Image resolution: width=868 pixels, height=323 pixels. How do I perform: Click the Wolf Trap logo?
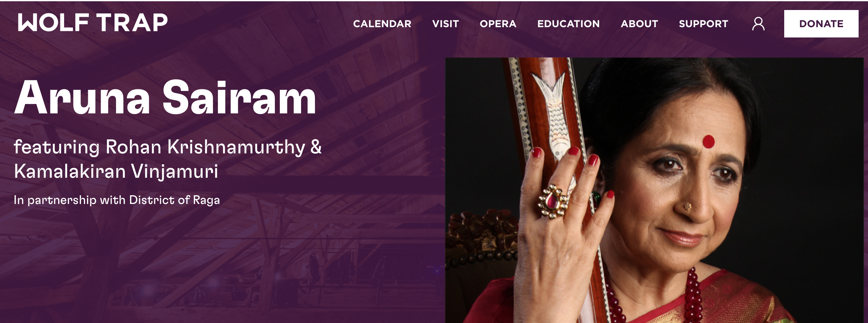[93, 22]
